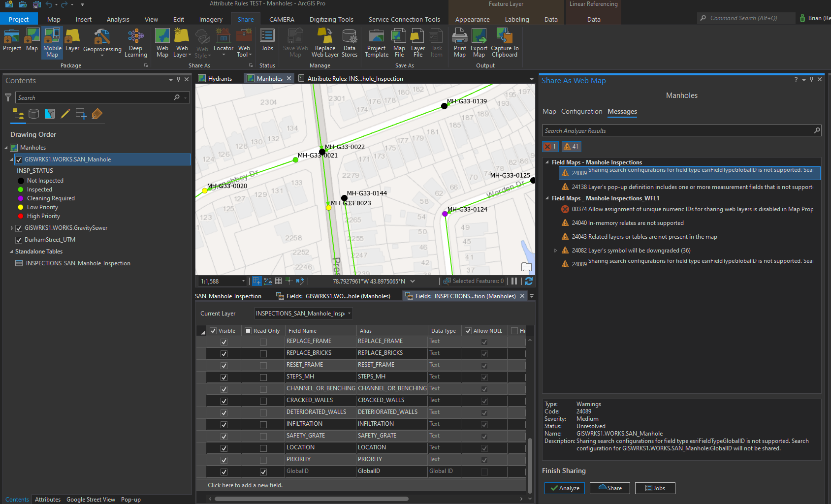Viewport: 831px width, 504px height.
Task: Switch Contents to List By Selection
Action: (50, 114)
